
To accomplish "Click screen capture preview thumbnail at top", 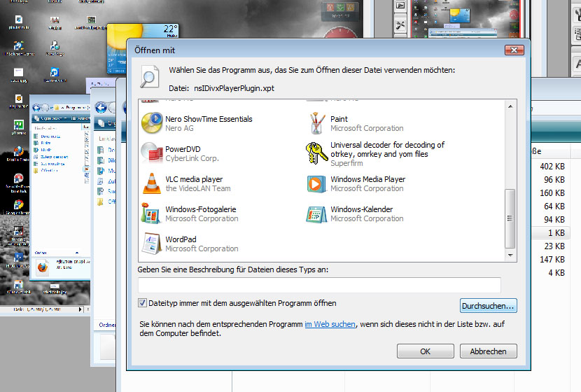I will [466, 18].
